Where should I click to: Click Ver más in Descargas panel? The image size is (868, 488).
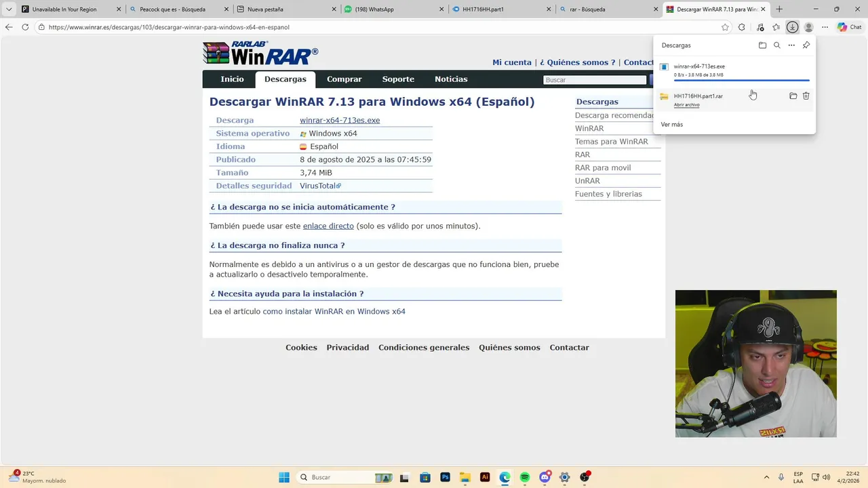click(x=671, y=125)
